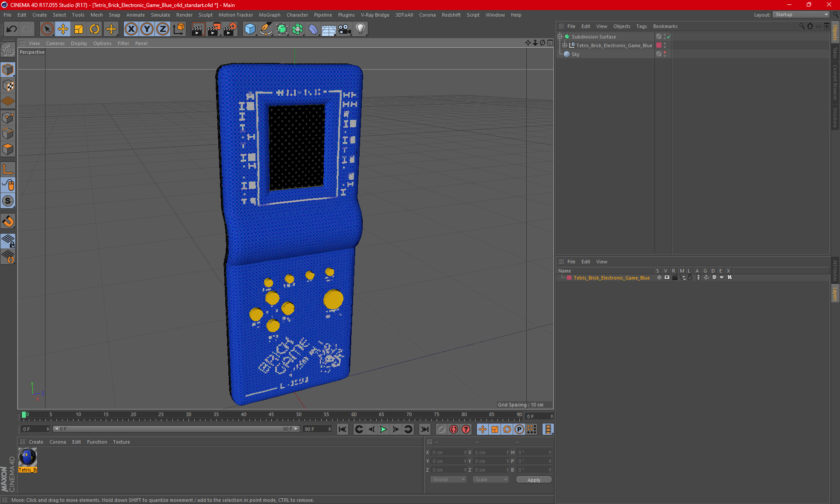
Task: Add a Camera object
Action: (345, 29)
